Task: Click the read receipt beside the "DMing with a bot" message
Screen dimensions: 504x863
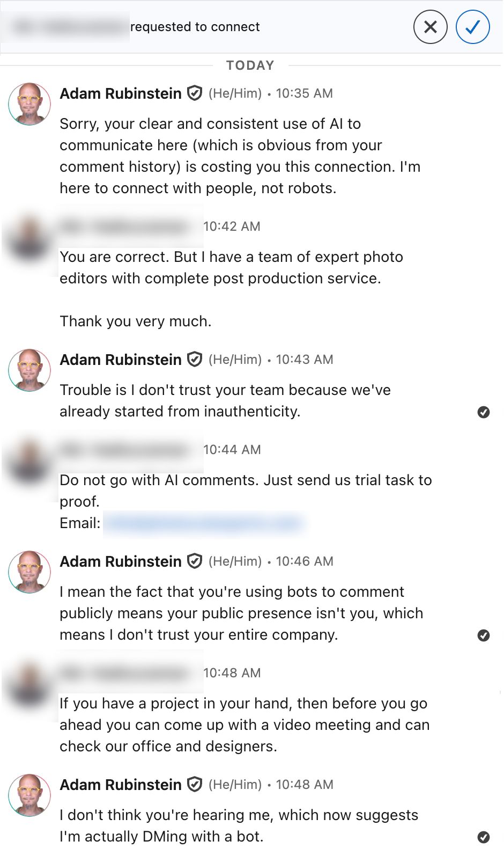Action: tap(483, 837)
